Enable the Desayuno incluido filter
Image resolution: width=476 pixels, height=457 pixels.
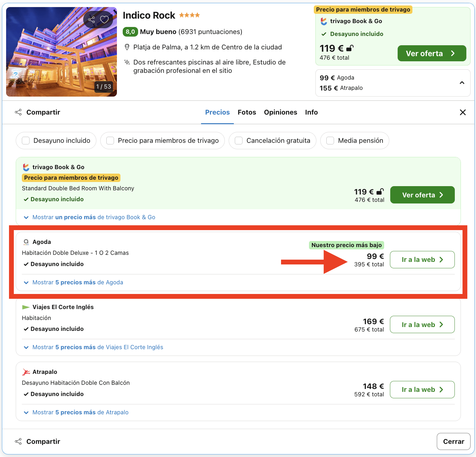coord(26,141)
